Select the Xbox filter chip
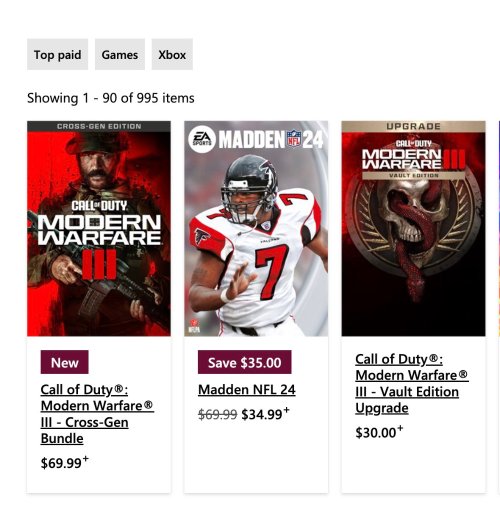Screen dimensions: 500x507 172,54
